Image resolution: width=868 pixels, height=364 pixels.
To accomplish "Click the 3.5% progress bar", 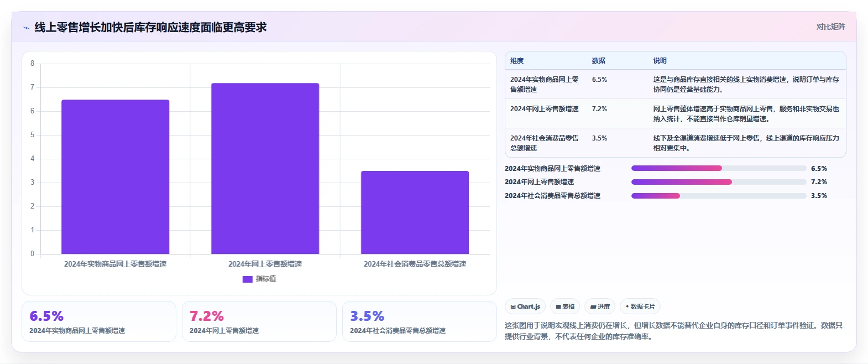I will (x=719, y=196).
